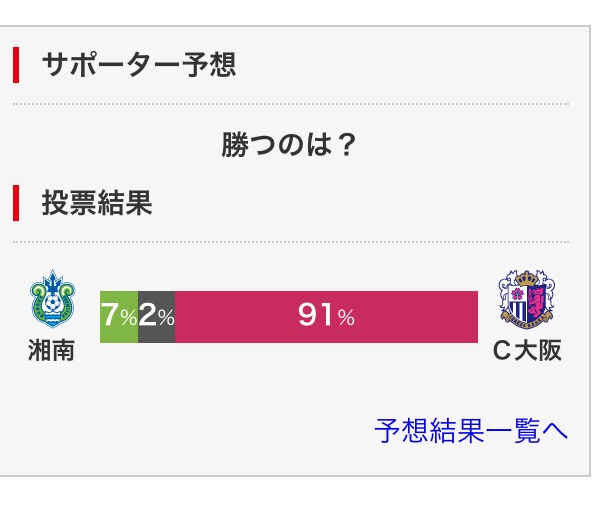Image resolution: width=609 pixels, height=520 pixels.
Task: Click the number 91 in the vote bar
Action: [315, 317]
